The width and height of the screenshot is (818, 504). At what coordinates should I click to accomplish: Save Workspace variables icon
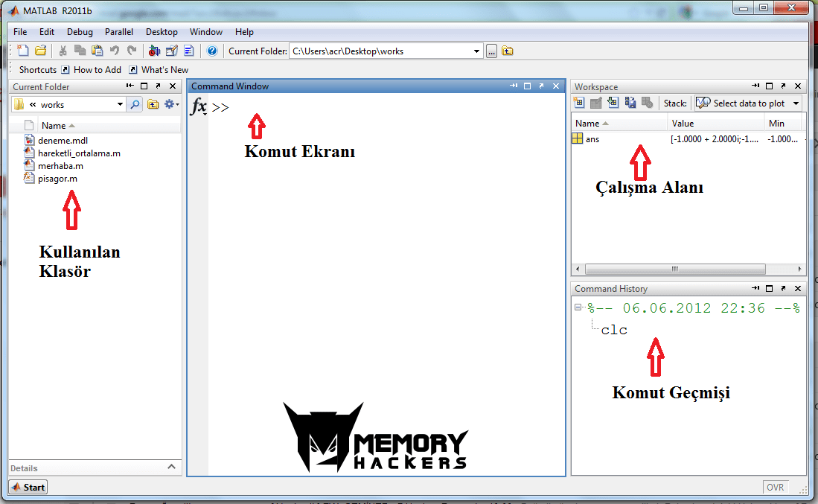coord(630,103)
